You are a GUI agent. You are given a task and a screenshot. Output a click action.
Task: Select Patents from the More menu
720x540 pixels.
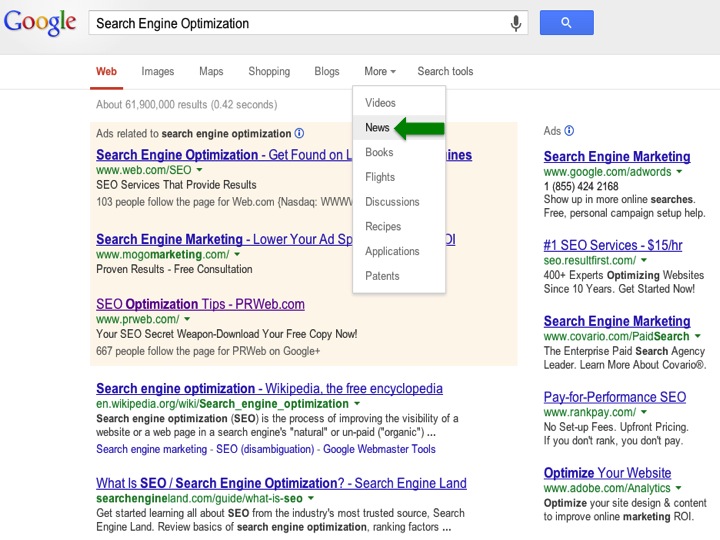click(399, 276)
